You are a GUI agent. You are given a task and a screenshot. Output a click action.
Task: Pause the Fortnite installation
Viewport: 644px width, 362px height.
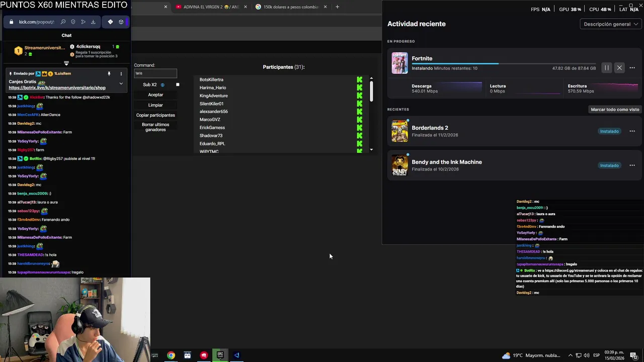pyautogui.click(x=607, y=68)
